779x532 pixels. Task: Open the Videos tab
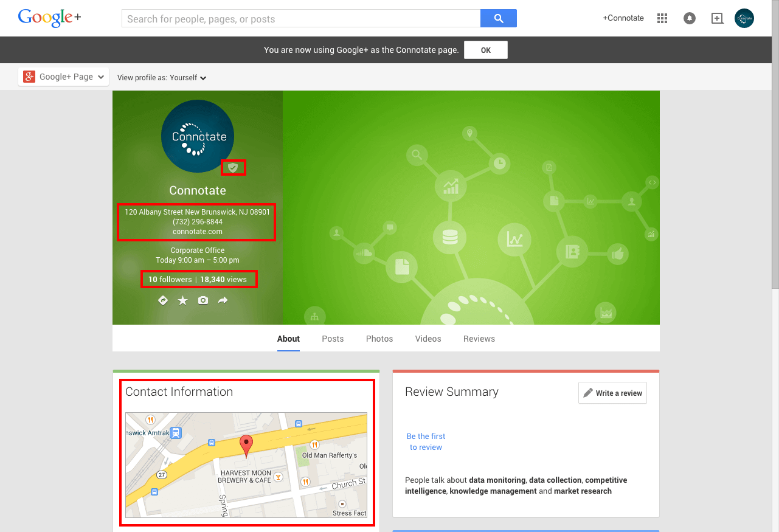(x=428, y=339)
